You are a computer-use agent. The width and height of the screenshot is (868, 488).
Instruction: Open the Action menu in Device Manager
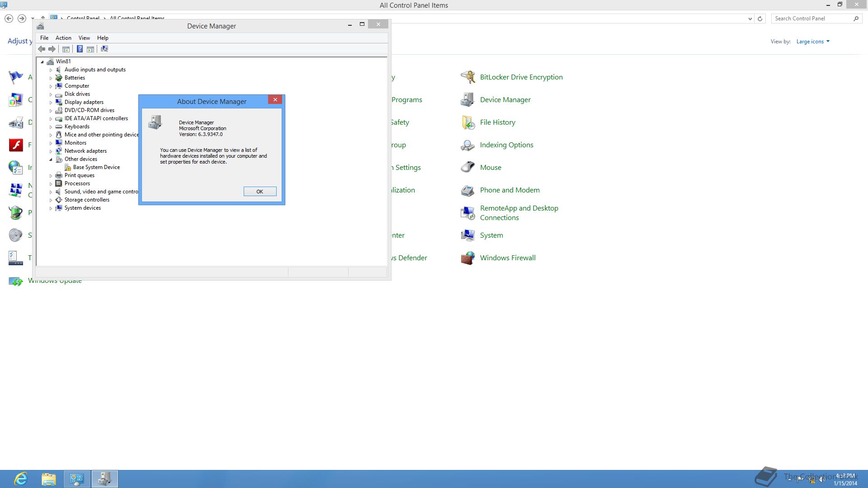click(63, 38)
